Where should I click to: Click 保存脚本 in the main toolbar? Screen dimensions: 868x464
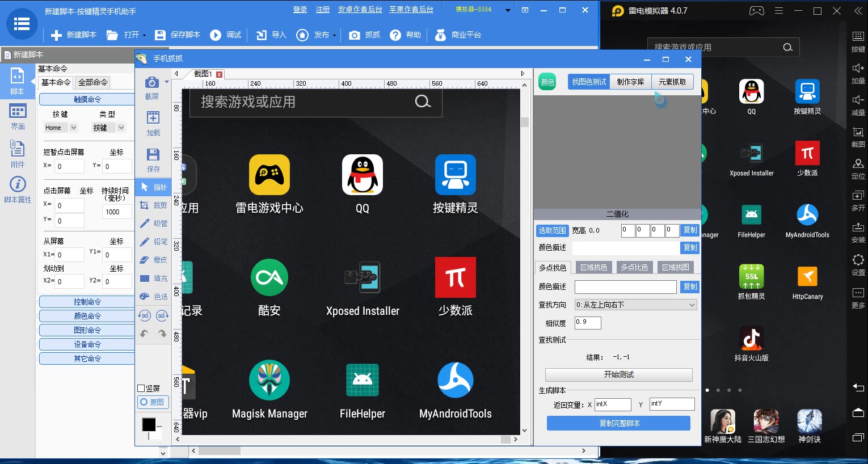tap(178, 35)
